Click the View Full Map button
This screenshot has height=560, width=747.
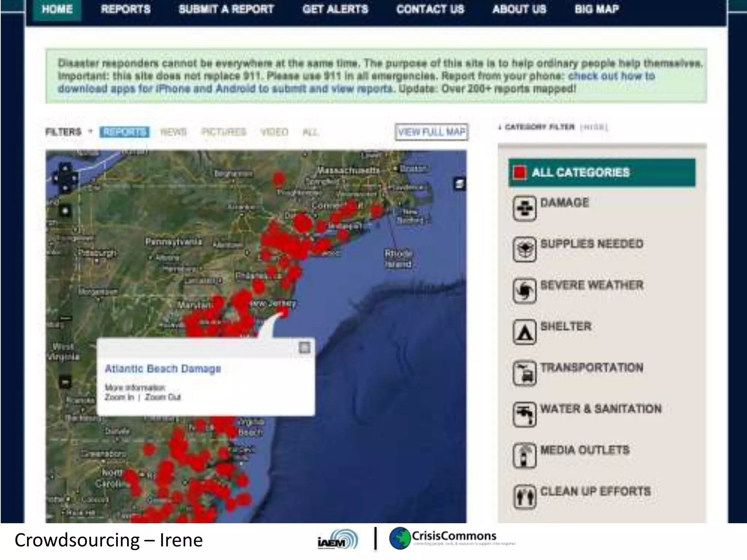point(431,132)
